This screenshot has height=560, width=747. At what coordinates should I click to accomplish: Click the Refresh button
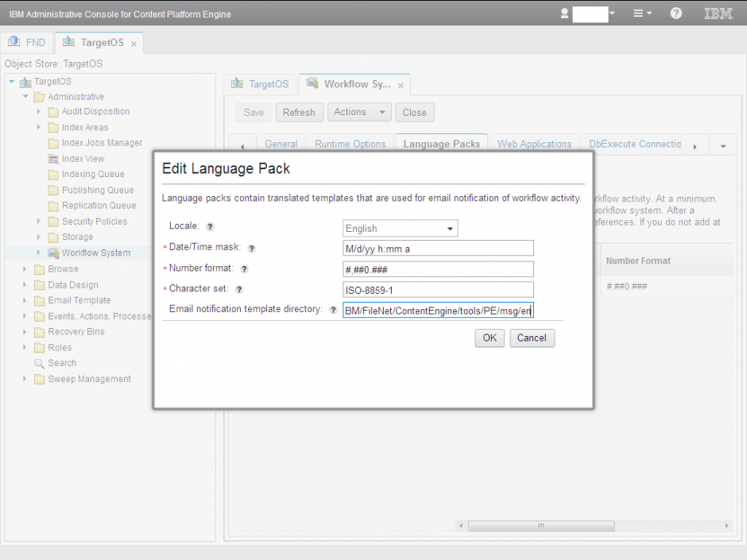coord(299,112)
